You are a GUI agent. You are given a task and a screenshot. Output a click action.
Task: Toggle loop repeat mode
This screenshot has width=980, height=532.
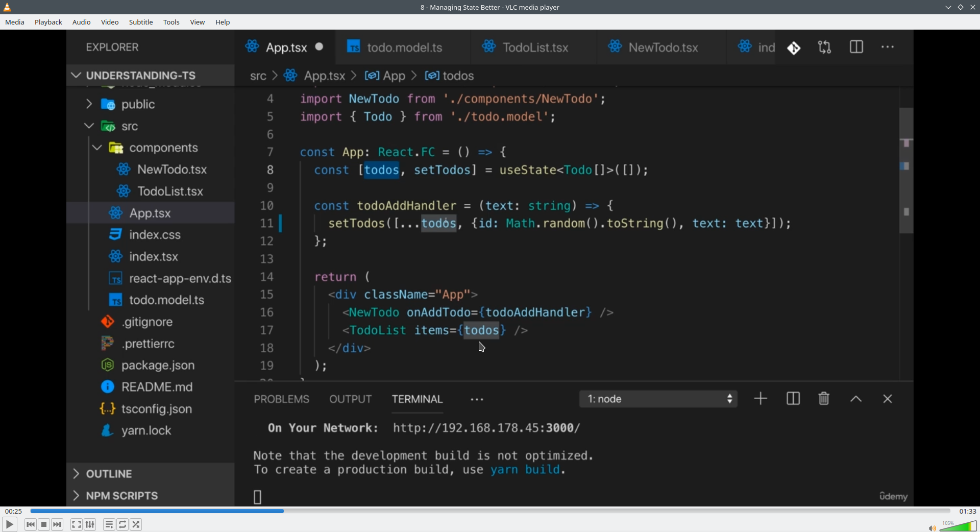(122, 524)
